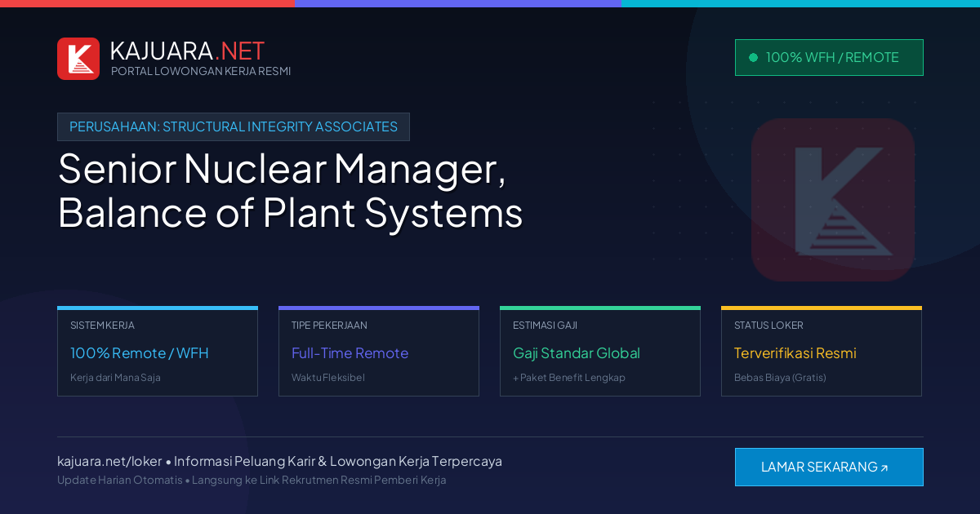The image size is (980, 514).
Task: Click the Sistem Kerja 100% Remote card
Action: point(158,352)
